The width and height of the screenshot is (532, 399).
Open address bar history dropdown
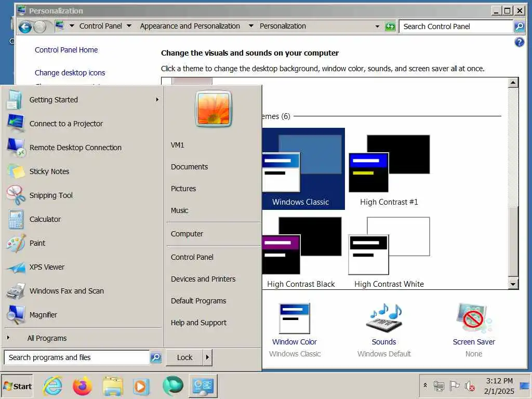tap(377, 26)
